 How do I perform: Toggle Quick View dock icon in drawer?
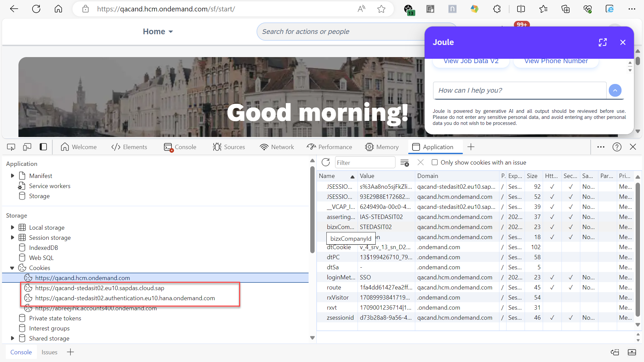tap(615, 352)
